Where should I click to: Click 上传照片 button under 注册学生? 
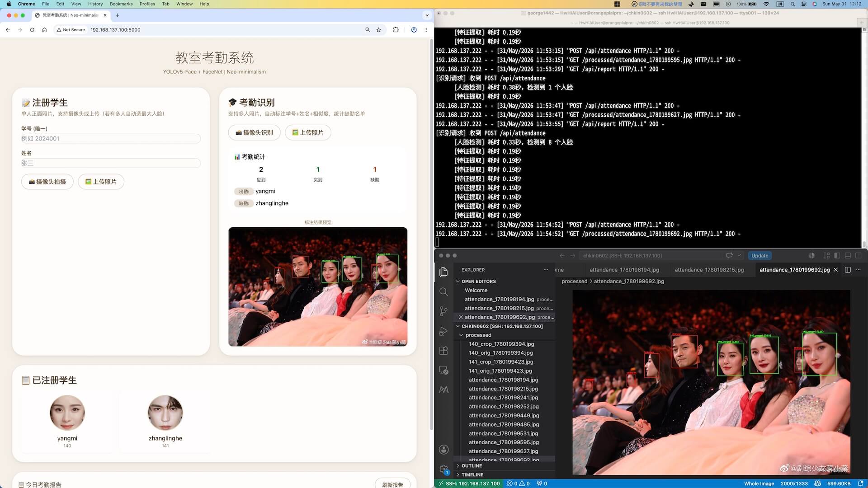click(x=101, y=182)
